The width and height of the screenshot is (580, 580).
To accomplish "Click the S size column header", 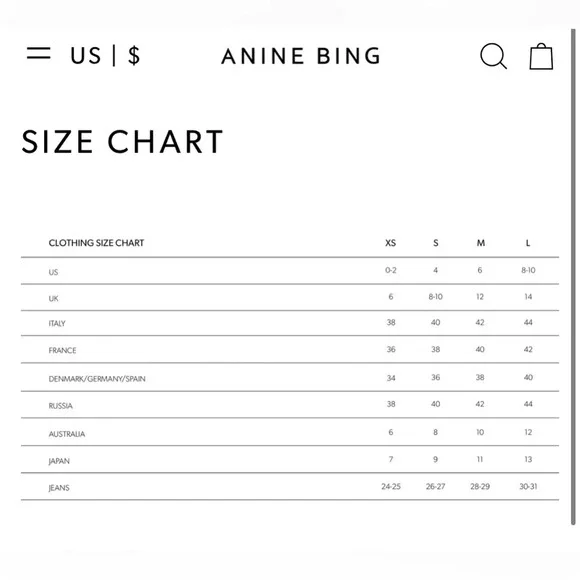I will (436, 243).
